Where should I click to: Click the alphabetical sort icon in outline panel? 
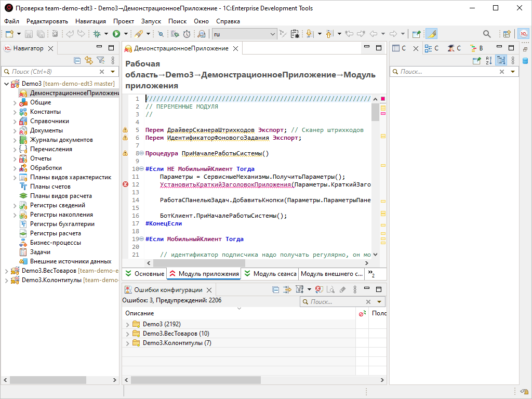coord(489,61)
